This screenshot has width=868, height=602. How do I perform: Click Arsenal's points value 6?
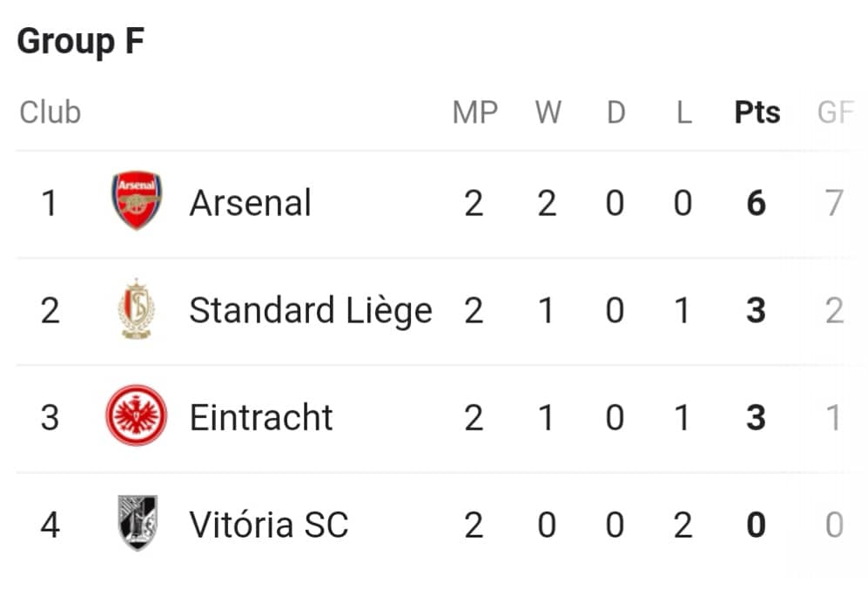(x=757, y=203)
